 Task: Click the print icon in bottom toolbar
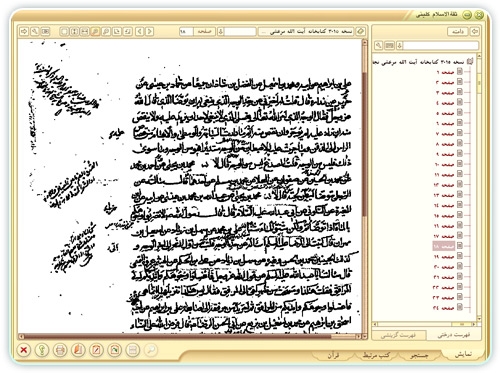point(60,350)
